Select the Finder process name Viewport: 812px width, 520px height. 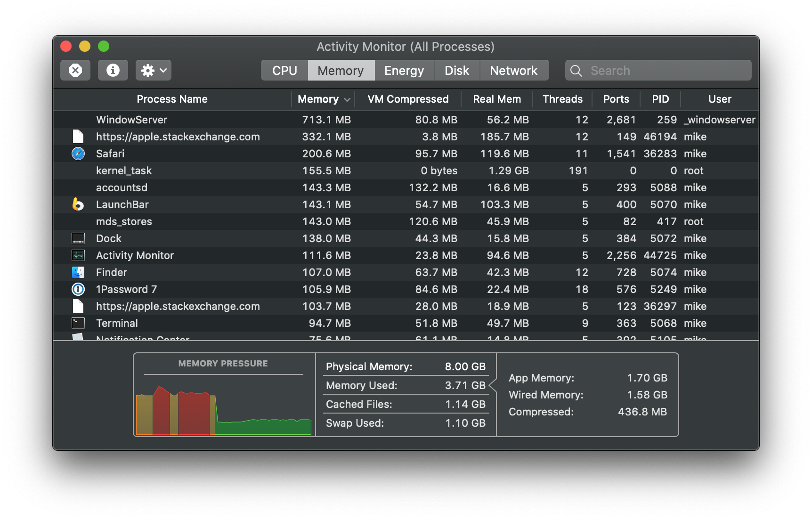click(x=112, y=272)
